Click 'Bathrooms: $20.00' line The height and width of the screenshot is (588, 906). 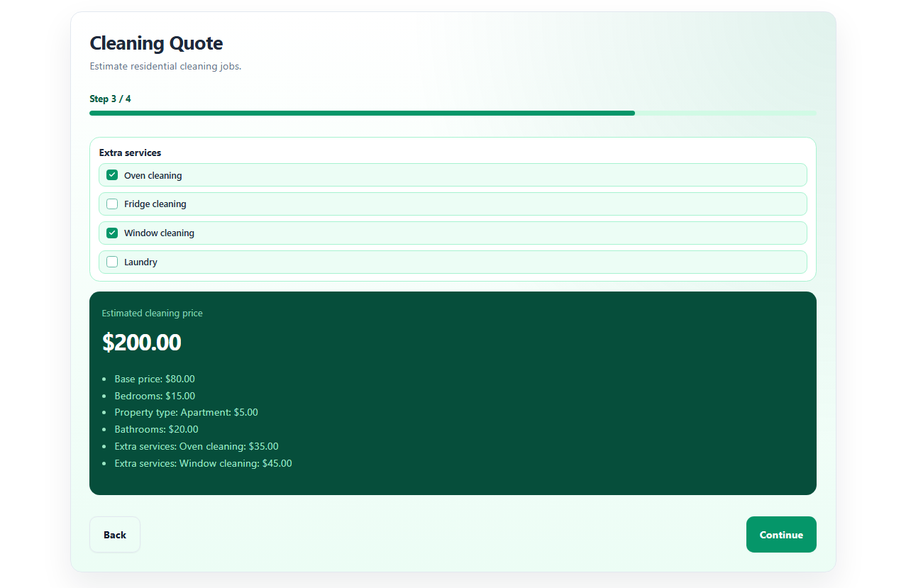(x=156, y=429)
